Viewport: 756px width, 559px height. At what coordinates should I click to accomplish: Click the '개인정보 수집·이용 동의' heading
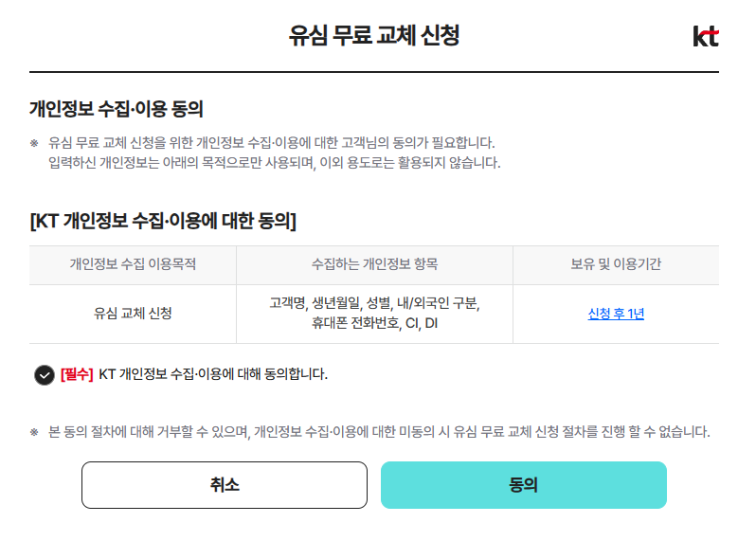point(117,109)
